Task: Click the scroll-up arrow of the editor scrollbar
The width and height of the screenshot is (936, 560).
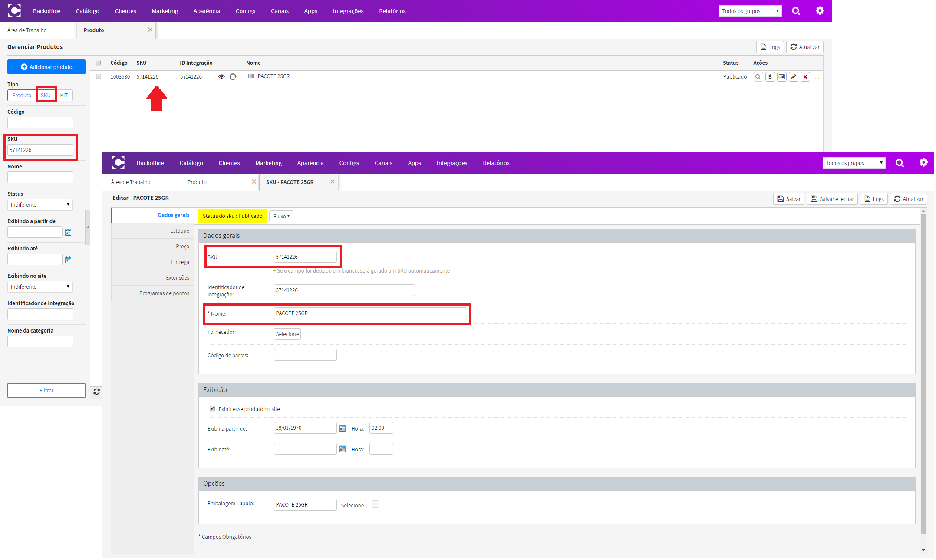Action: click(x=923, y=211)
